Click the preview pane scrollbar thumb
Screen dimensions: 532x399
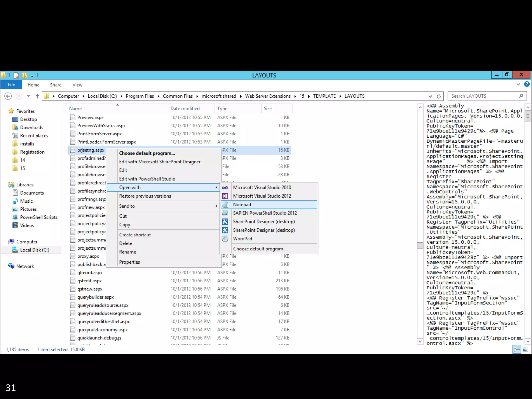(528, 116)
